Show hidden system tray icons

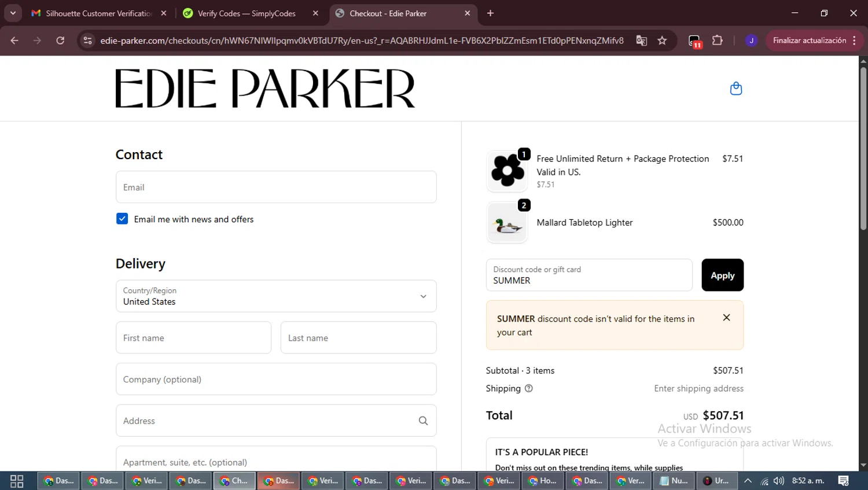[x=748, y=481]
